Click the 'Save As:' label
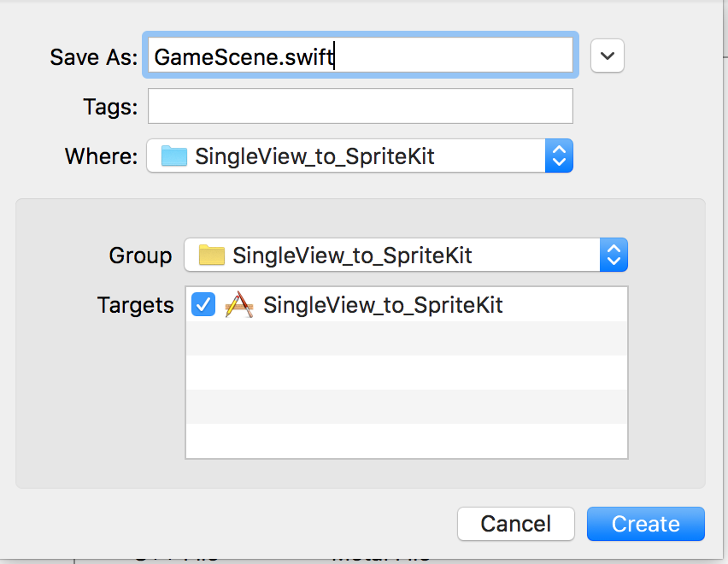This screenshot has height=564, width=728. [94, 57]
